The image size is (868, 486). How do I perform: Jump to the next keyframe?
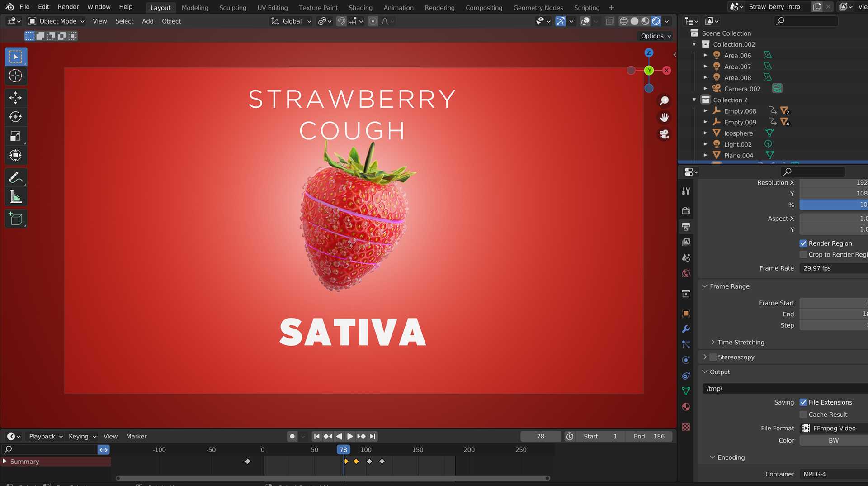point(361,437)
